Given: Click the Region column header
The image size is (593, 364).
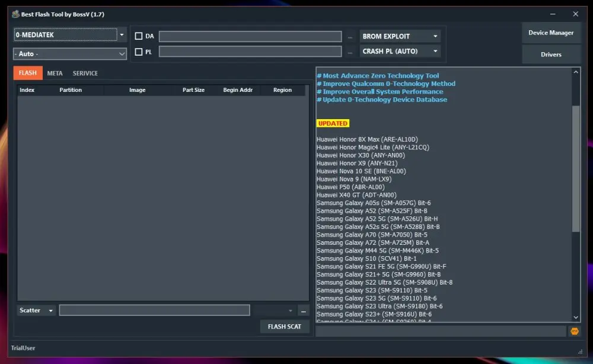Looking at the screenshot, I should coord(282,90).
